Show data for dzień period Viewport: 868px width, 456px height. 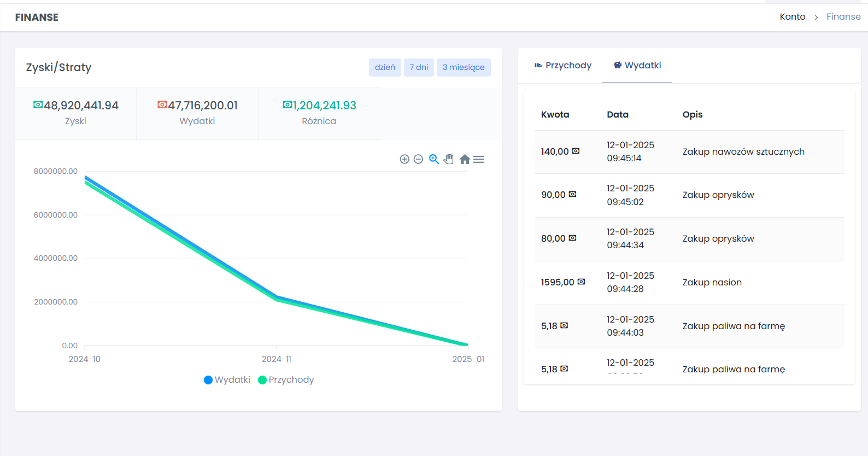tap(385, 67)
